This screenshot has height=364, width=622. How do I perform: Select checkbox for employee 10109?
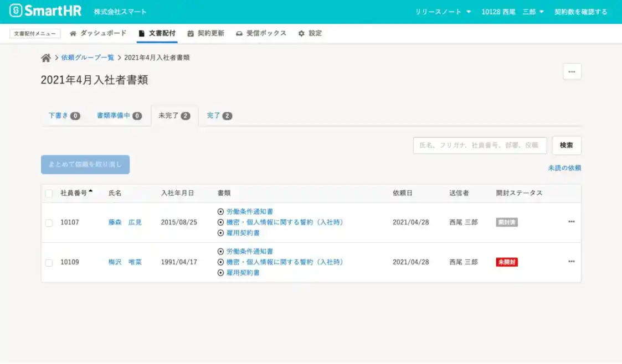tap(49, 262)
